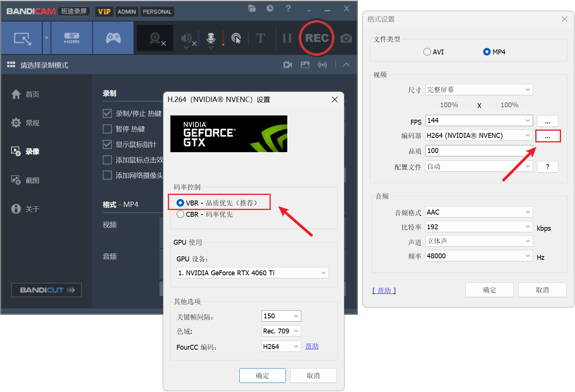Select MP4 file type
The width and height of the screenshot is (575, 392).
click(x=487, y=52)
